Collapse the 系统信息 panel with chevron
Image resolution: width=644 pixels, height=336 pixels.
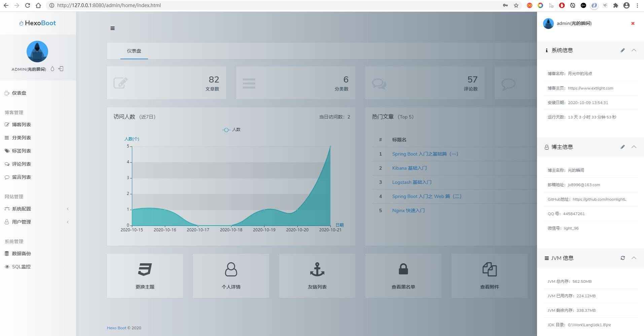(634, 50)
